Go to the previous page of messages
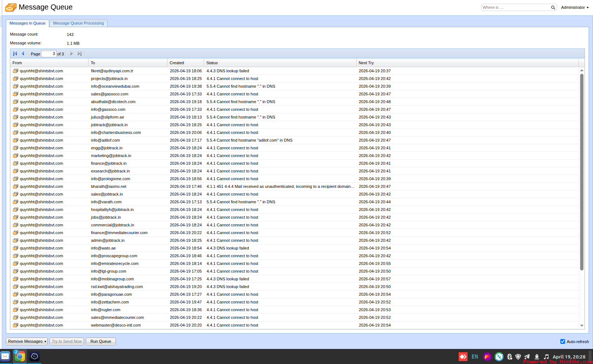The height and width of the screenshot is (364, 593). coord(23,54)
